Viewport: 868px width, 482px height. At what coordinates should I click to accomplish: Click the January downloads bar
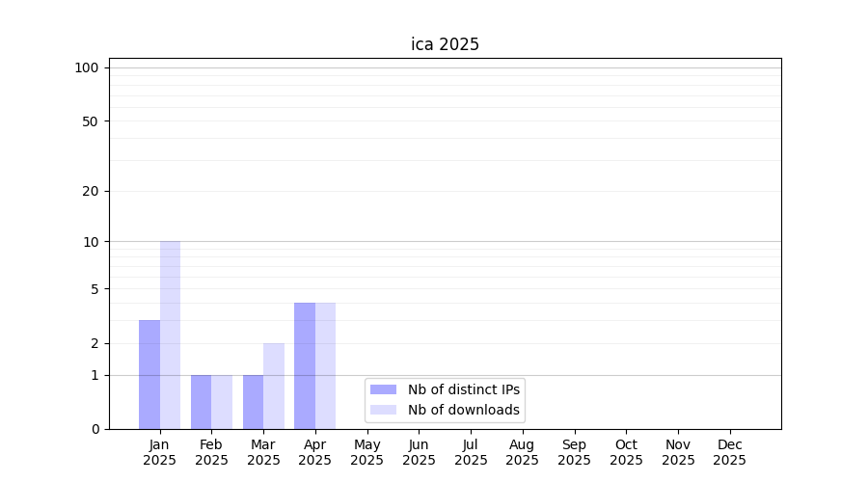(x=170, y=335)
